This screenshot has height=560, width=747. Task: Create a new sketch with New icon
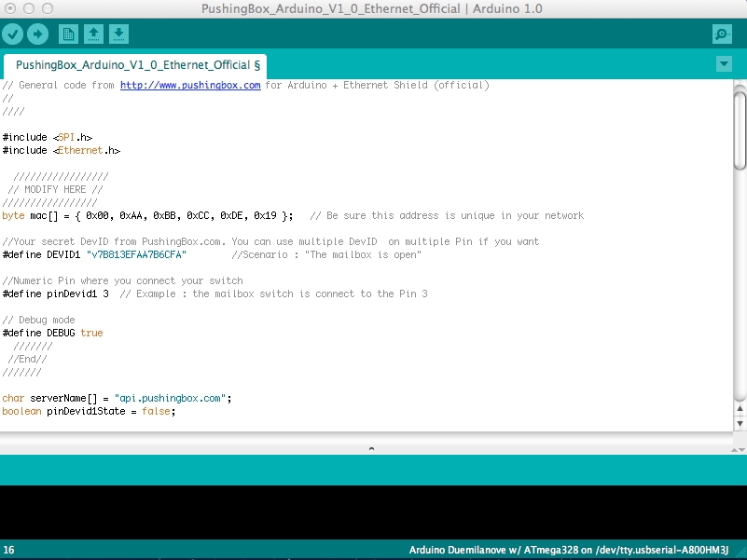click(x=68, y=34)
